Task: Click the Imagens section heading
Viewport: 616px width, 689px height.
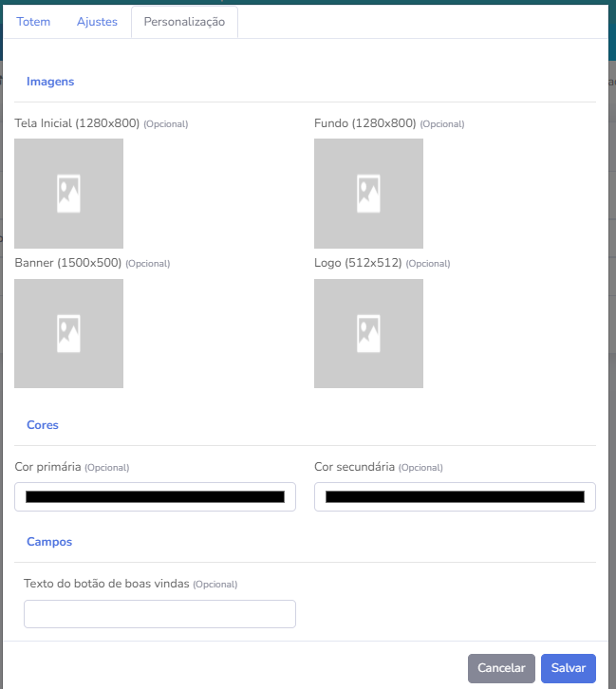Action: (x=50, y=82)
